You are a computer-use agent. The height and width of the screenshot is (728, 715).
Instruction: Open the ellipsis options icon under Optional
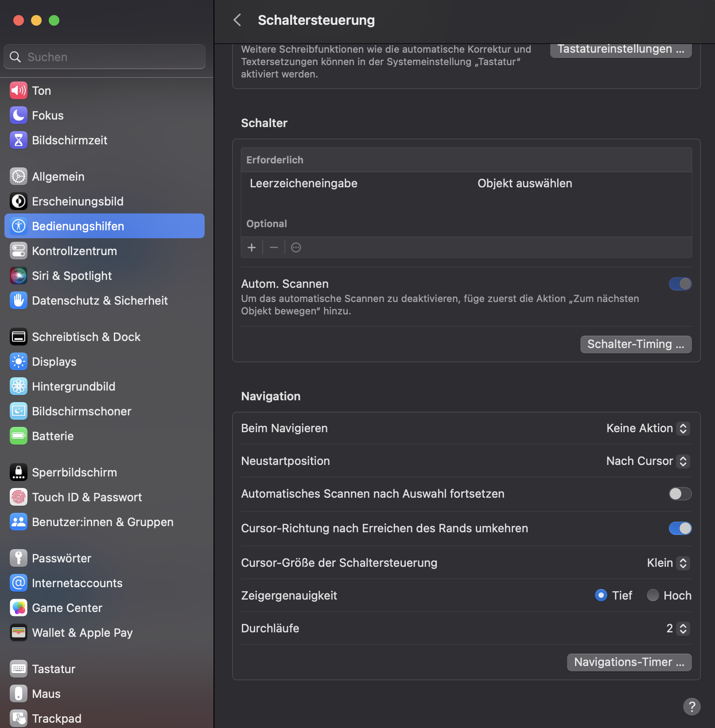(296, 248)
